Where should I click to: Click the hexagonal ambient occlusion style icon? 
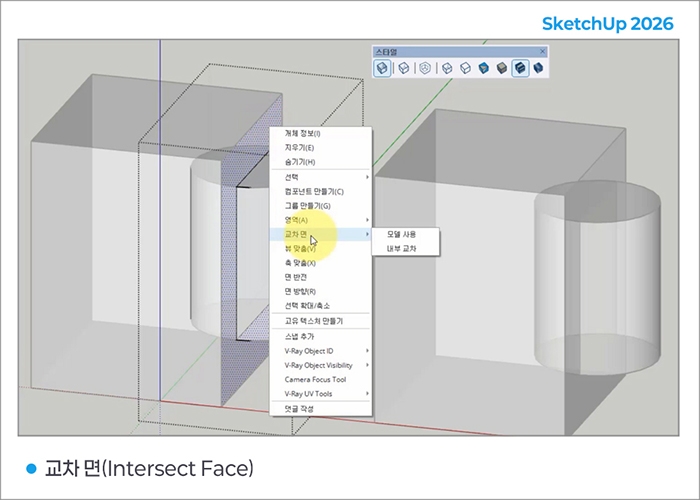[425, 68]
